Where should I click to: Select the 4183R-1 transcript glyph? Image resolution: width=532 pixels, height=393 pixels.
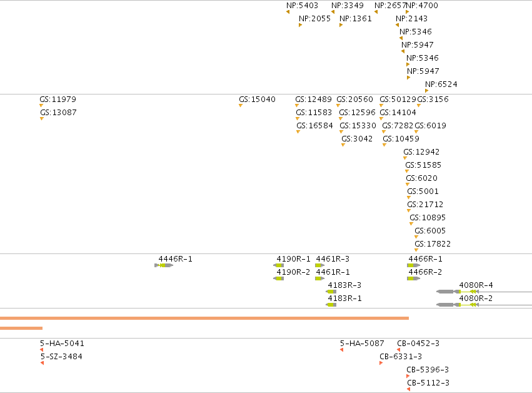coord(331,305)
